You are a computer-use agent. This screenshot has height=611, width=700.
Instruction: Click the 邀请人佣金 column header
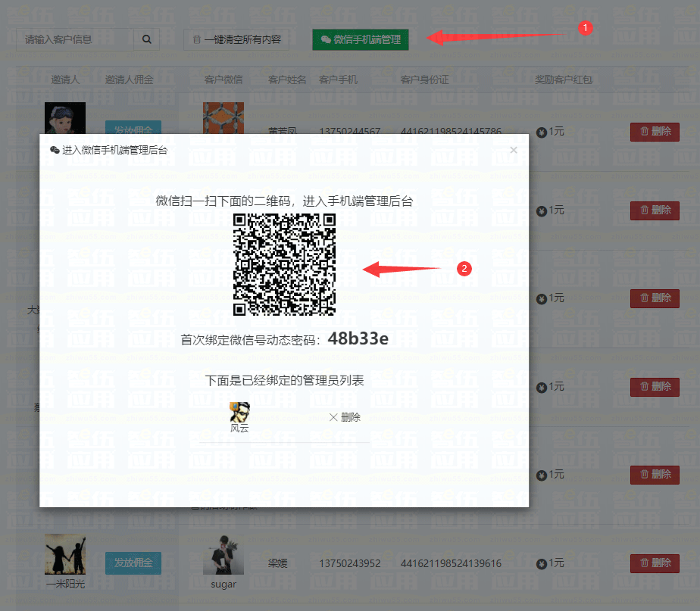point(129,80)
